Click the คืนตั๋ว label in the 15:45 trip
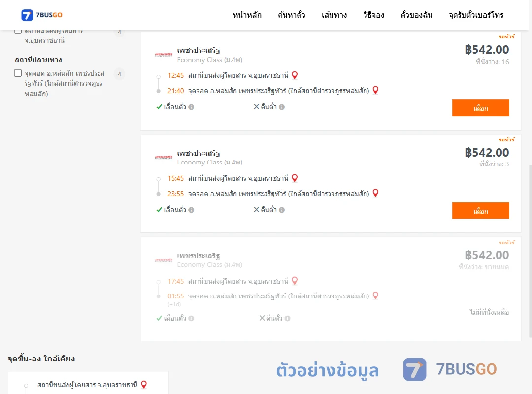The image size is (532, 394). coord(269,210)
